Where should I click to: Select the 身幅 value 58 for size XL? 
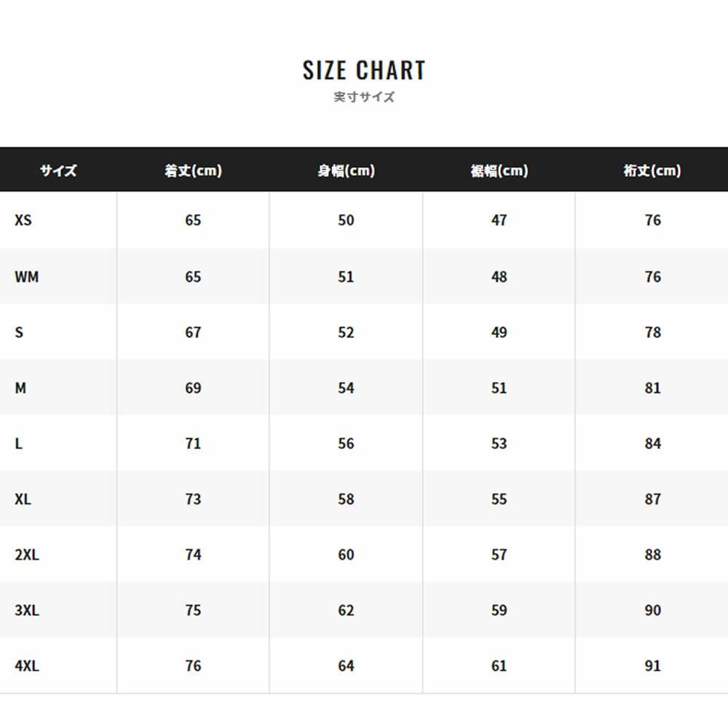point(346,499)
